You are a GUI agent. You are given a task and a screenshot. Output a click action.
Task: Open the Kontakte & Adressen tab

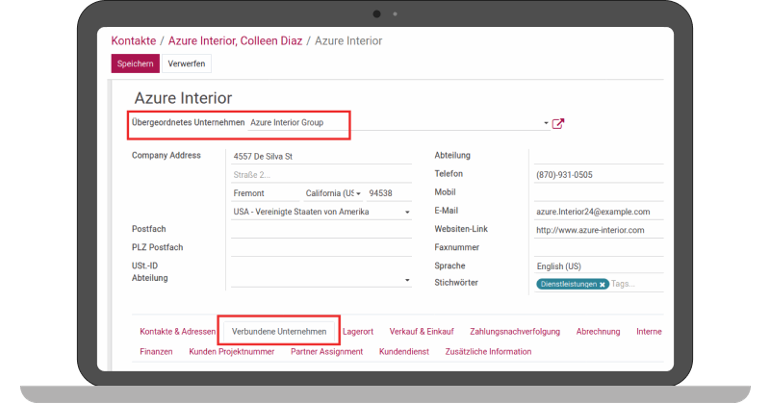click(178, 331)
